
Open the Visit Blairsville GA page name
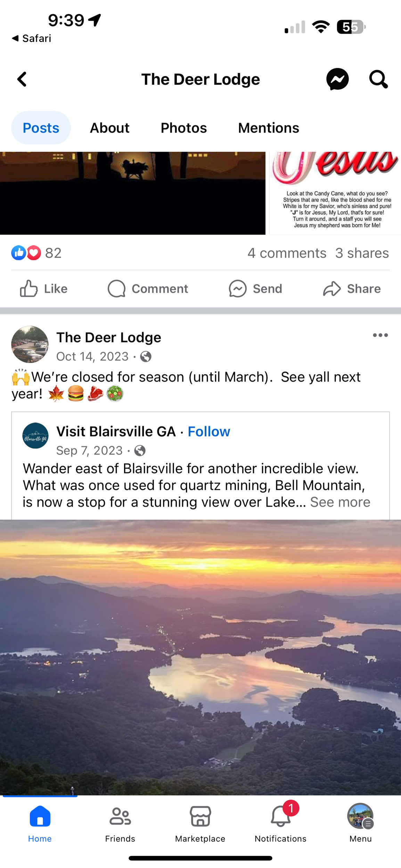click(116, 432)
